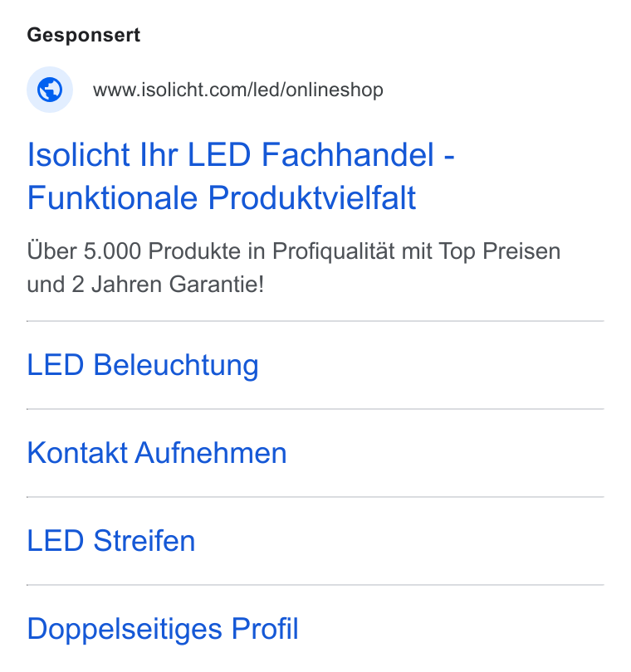Click the word 'Fachhandel' in the ad title

pyautogui.click(x=348, y=154)
